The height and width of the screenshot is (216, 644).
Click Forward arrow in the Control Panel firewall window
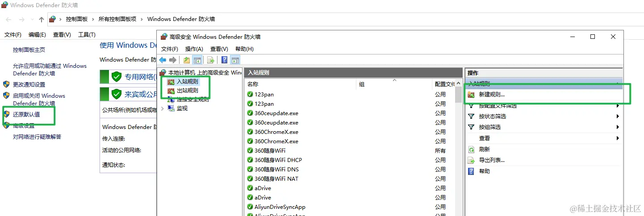pyautogui.click(x=21, y=19)
